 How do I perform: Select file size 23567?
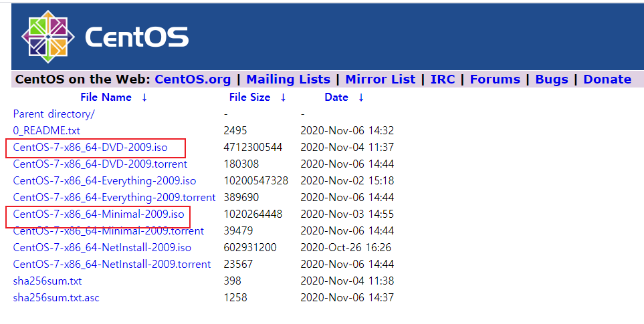tap(238, 265)
